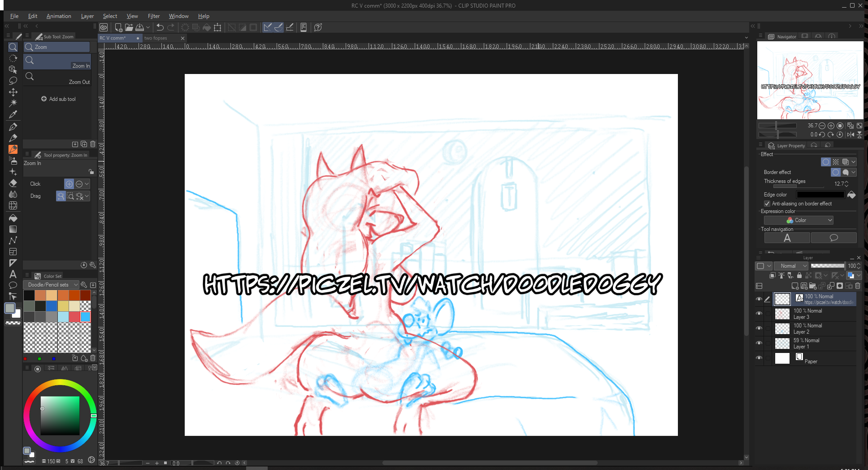Open CLIP STUDIO launcher icon
The height and width of the screenshot is (470, 868).
coord(104,27)
